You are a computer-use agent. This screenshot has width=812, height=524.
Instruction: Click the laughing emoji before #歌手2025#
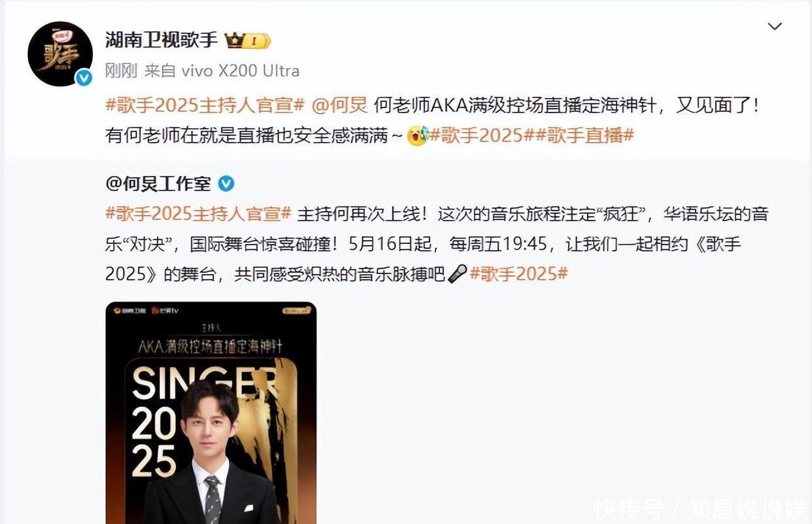(x=418, y=136)
